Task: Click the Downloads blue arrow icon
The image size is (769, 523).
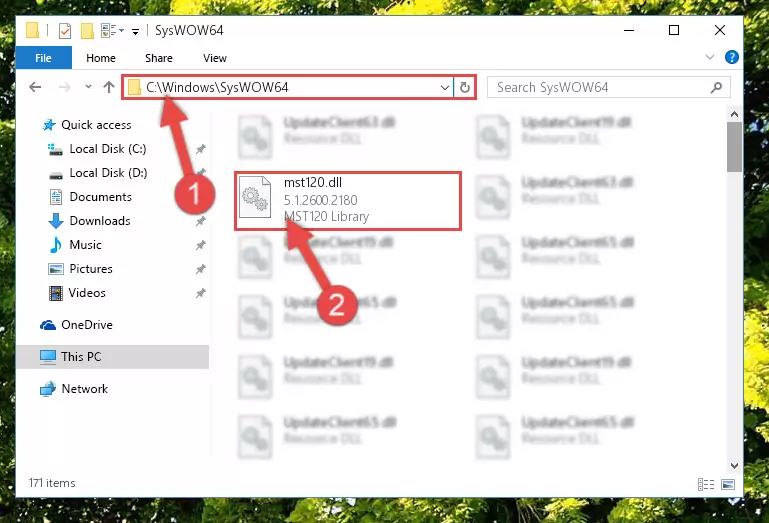Action: 56,221
